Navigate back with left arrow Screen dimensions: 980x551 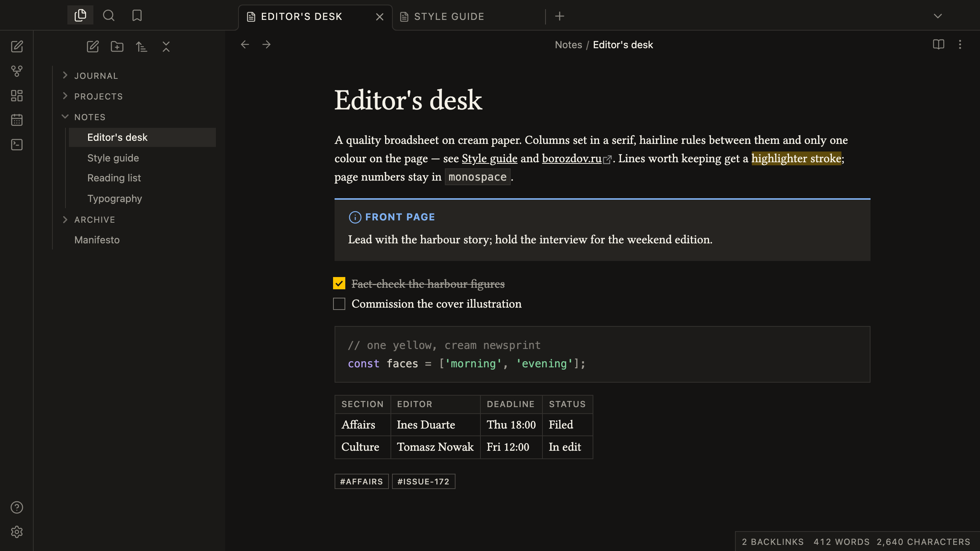[245, 45]
